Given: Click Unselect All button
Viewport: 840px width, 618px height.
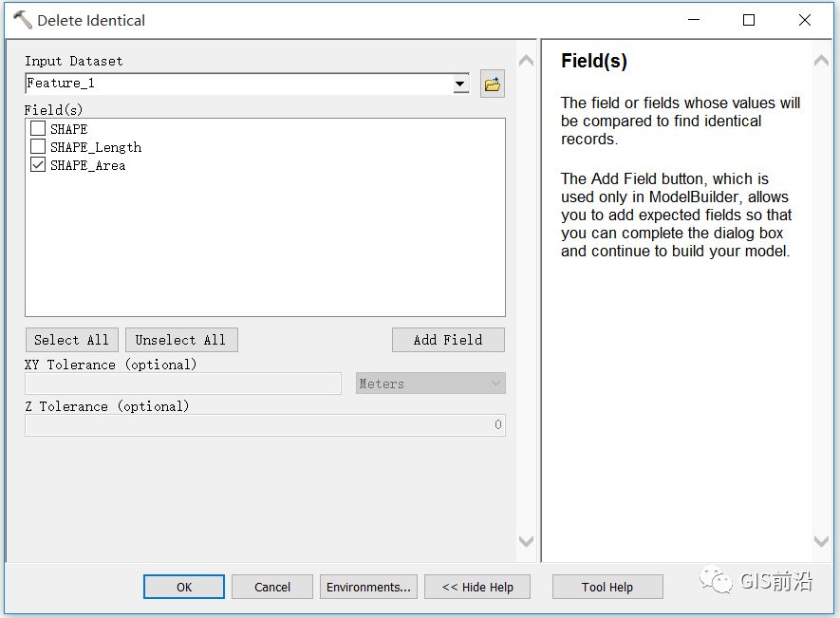Looking at the screenshot, I should 181,340.
